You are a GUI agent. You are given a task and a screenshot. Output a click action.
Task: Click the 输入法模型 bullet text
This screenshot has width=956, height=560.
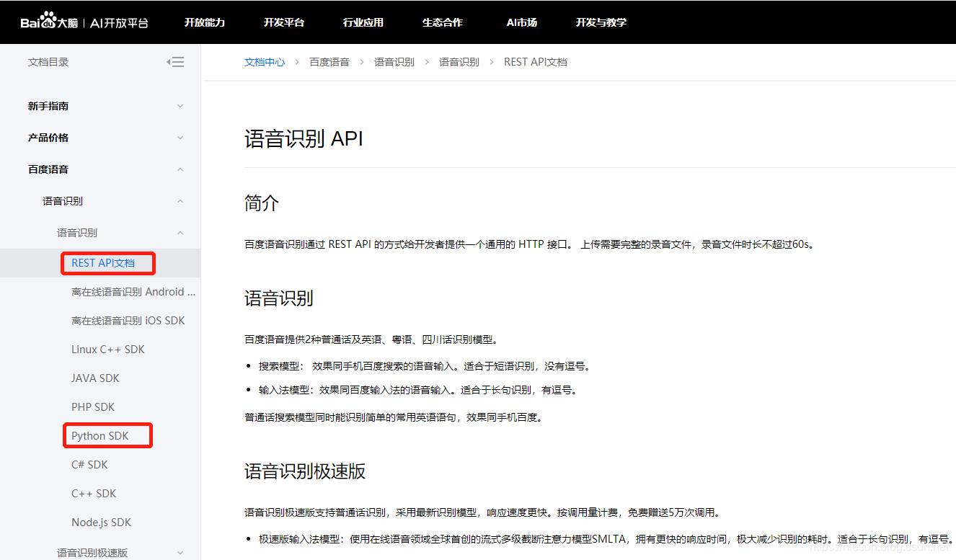pos(418,390)
